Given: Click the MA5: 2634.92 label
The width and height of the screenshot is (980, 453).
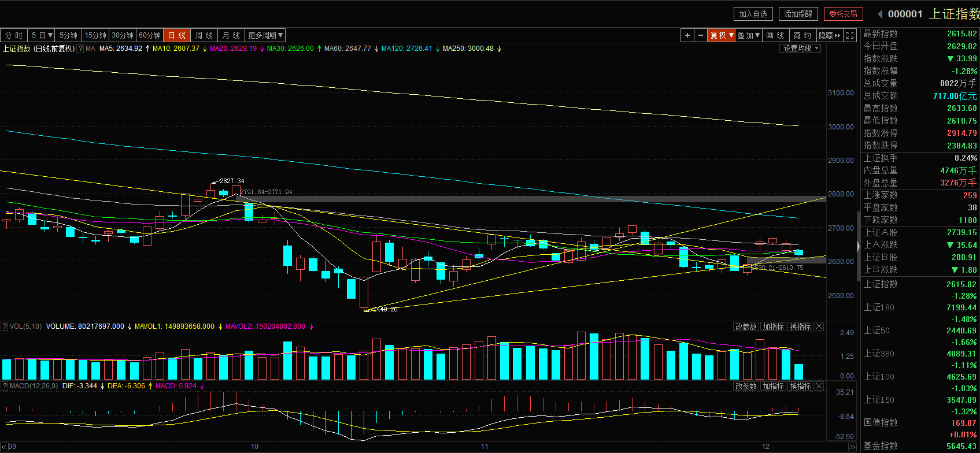Looking at the screenshot, I should click(x=121, y=49).
